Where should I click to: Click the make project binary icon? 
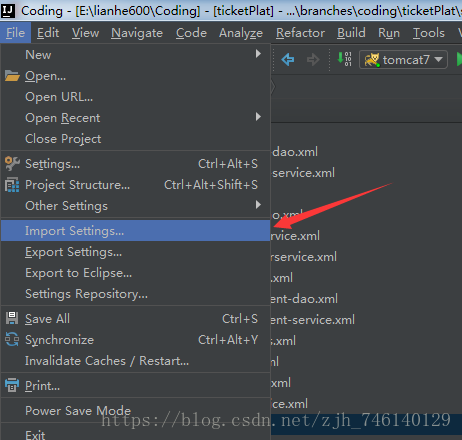click(345, 59)
